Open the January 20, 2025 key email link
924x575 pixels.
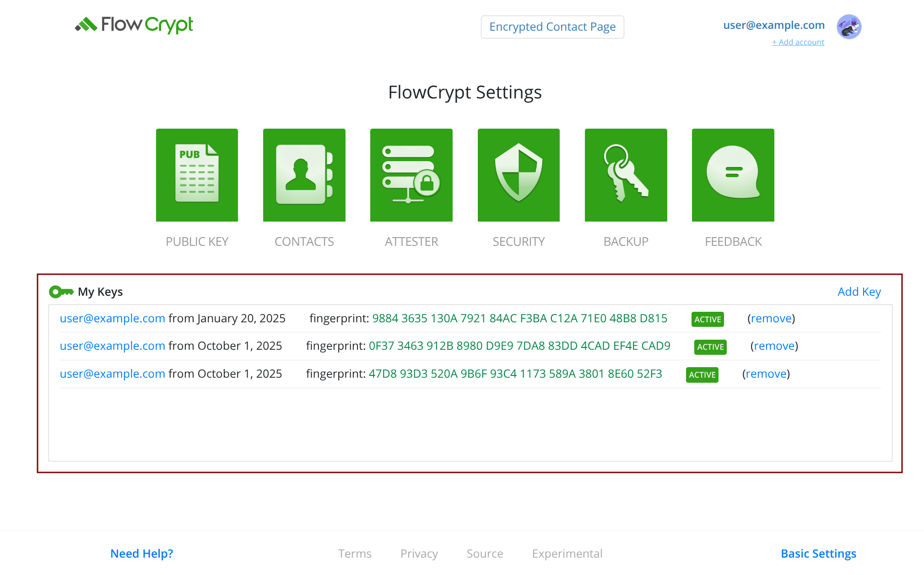(113, 319)
